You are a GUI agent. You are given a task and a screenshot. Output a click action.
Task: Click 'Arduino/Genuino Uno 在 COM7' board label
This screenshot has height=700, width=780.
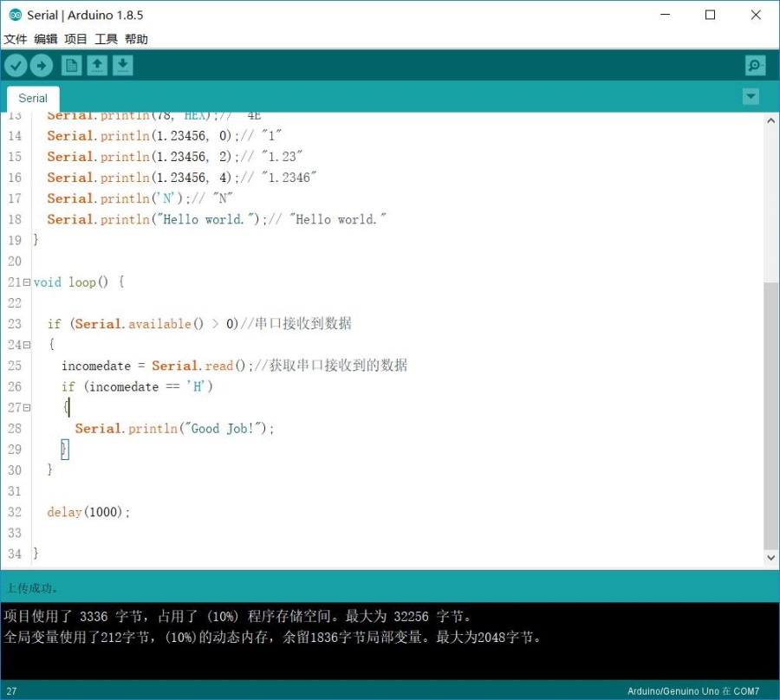point(693,691)
